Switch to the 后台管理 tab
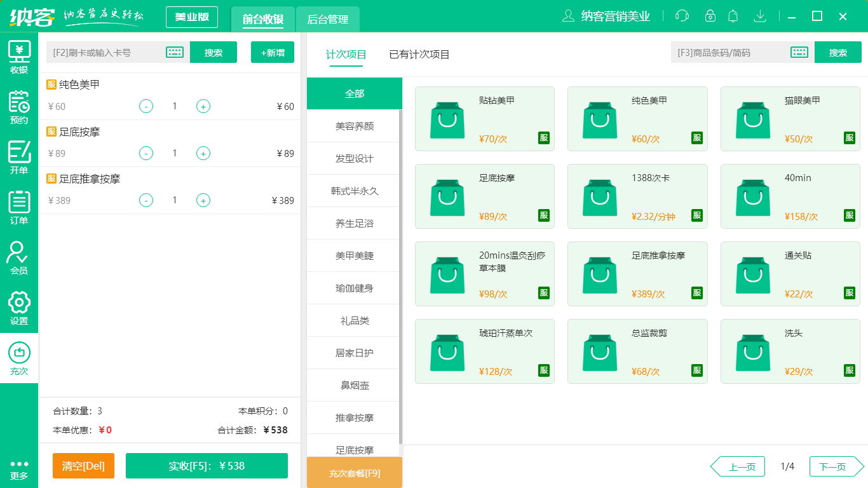The height and width of the screenshot is (488, 868). pyautogui.click(x=328, y=20)
